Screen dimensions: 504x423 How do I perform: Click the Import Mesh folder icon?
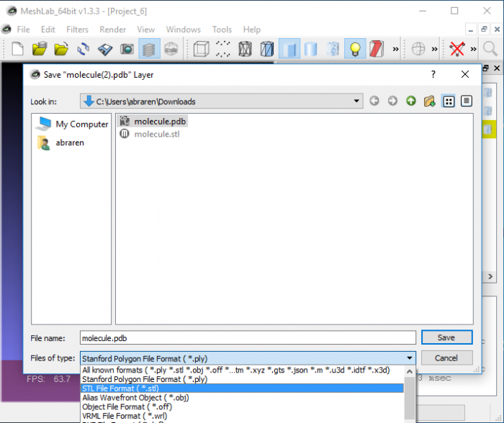[61, 49]
